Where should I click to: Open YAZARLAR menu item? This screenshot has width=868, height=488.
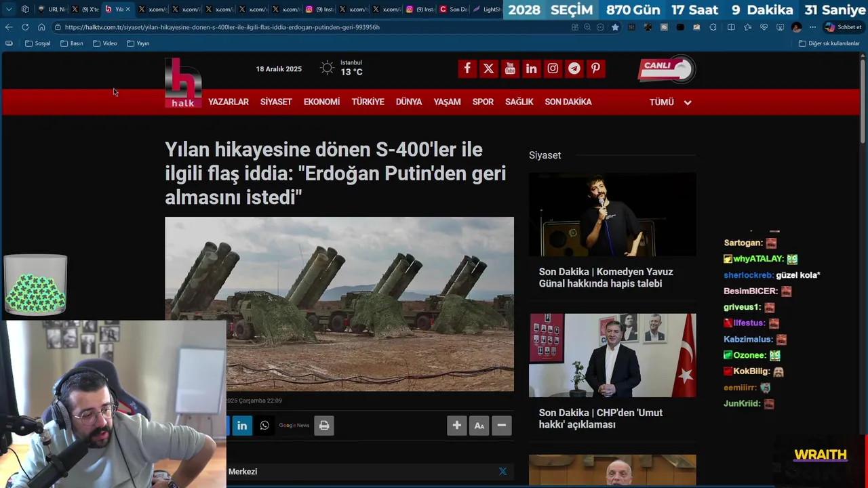click(229, 102)
